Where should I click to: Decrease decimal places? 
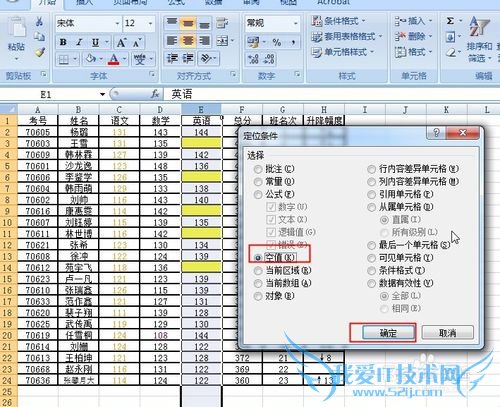click(x=269, y=59)
